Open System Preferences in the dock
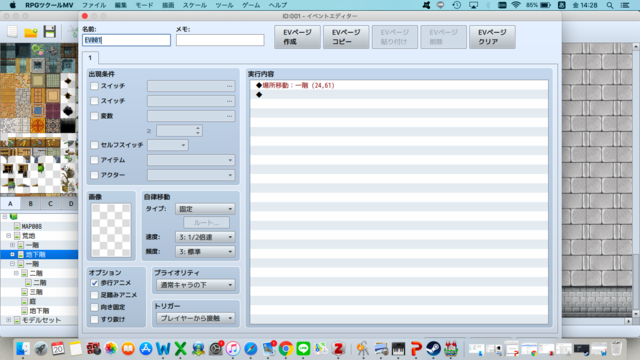 click(216, 349)
